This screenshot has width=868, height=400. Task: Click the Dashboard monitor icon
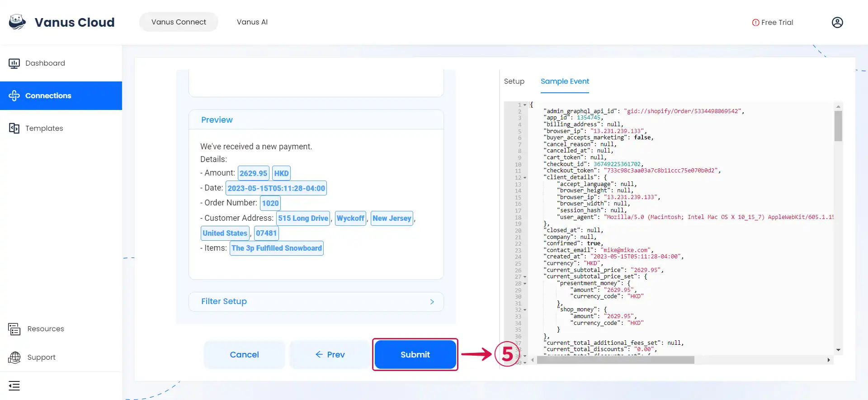pos(14,63)
